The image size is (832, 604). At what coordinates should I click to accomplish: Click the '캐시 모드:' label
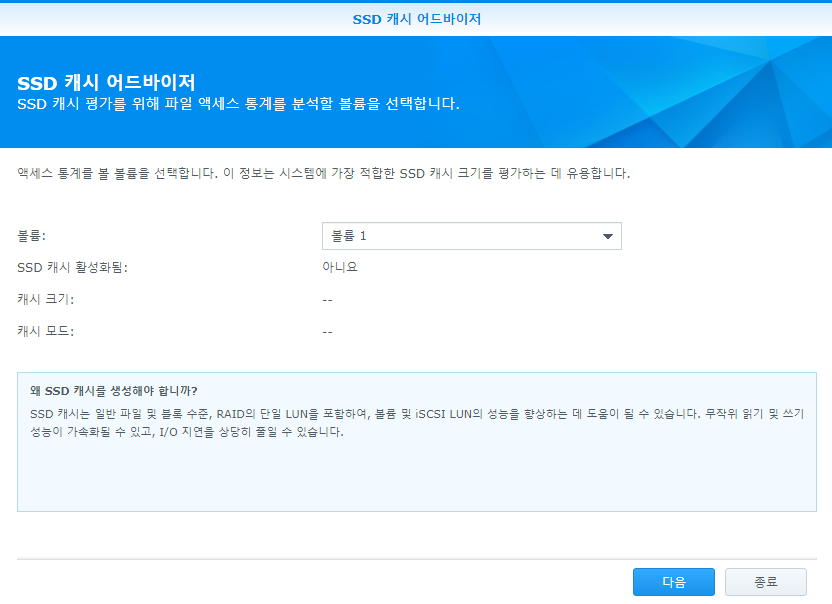pyautogui.click(x=46, y=331)
